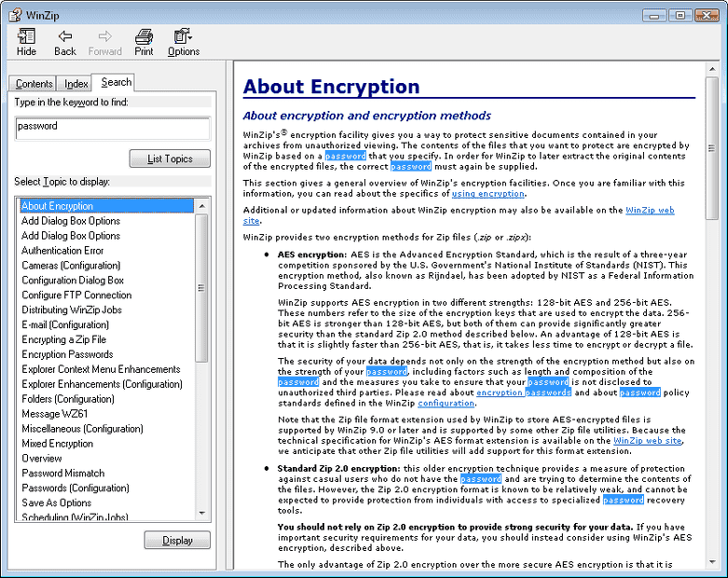The height and width of the screenshot is (578, 728).
Task: Click the Forward navigation icon
Action: click(x=105, y=42)
